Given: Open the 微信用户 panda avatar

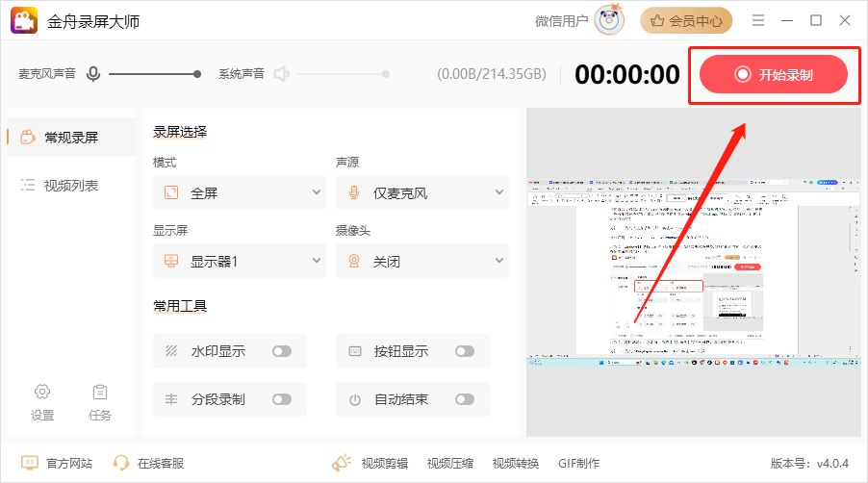Looking at the screenshot, I should pyautogui.click(x=609, y=20).
